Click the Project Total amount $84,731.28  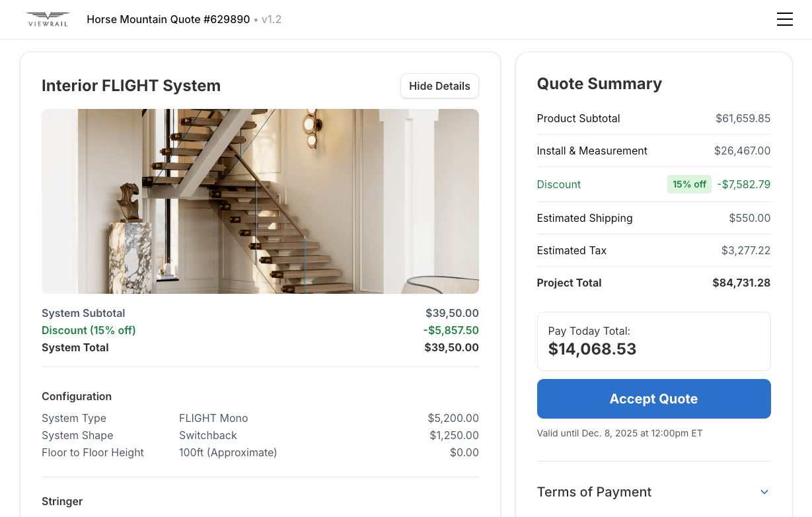pos(741,283)
